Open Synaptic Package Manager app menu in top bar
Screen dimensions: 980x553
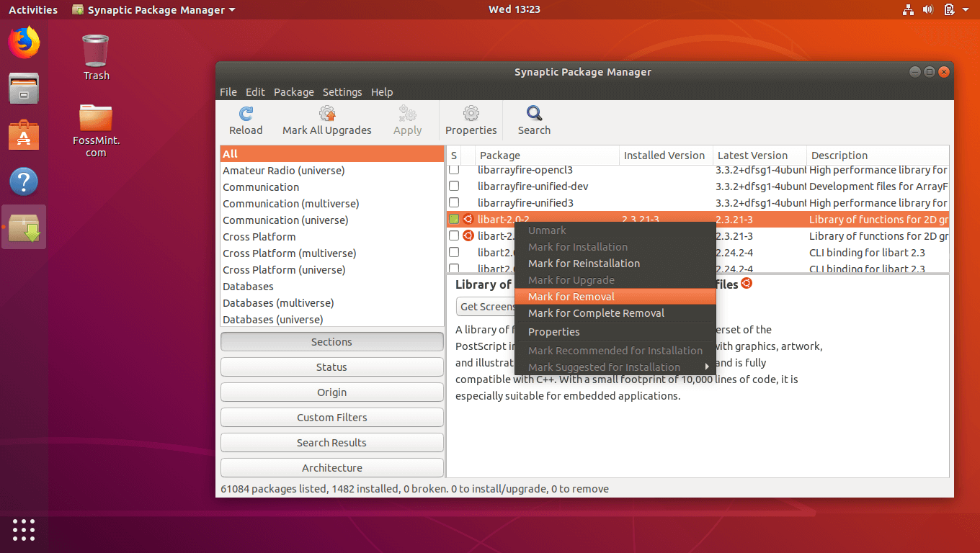[154, 9]
